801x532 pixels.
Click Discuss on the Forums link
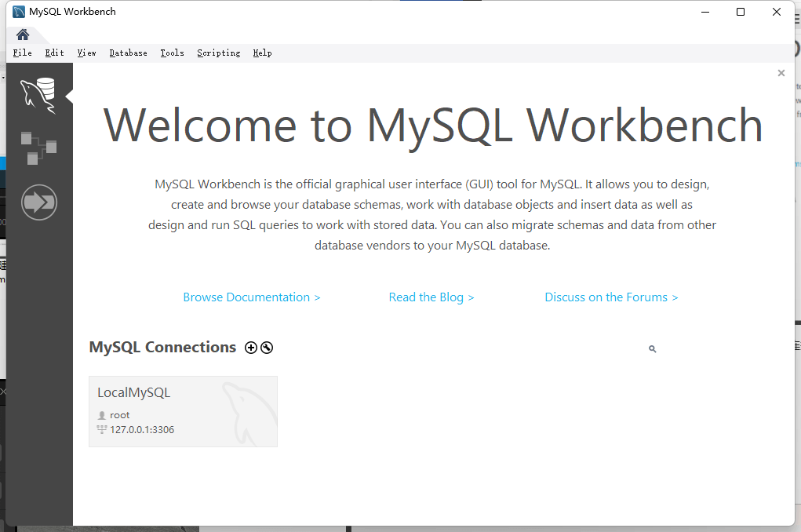[x=611, y=297]
